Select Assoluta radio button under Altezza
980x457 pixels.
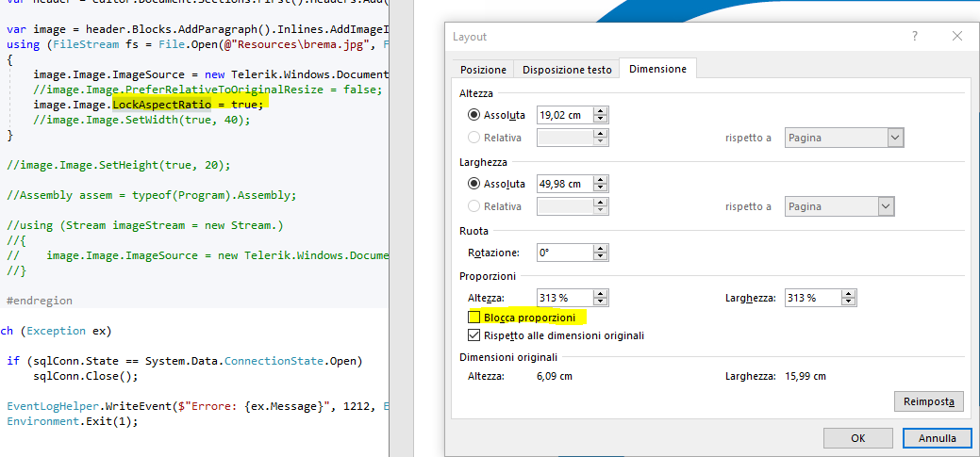[474, 115]
